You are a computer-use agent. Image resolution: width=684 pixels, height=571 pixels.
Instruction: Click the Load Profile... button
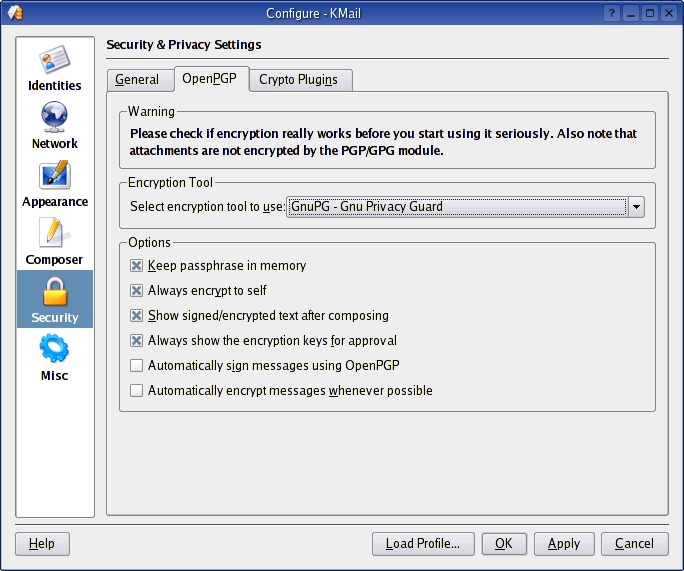tap(422, 544)
